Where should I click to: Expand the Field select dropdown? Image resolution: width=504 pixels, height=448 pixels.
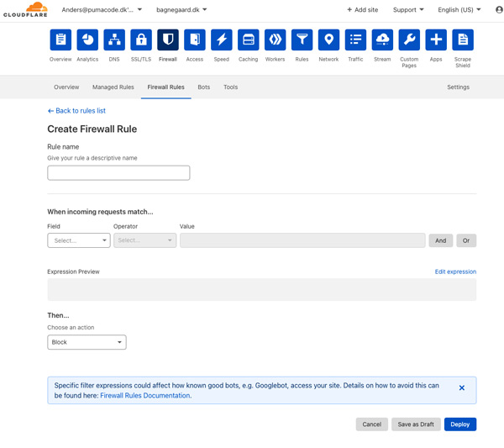79,240
